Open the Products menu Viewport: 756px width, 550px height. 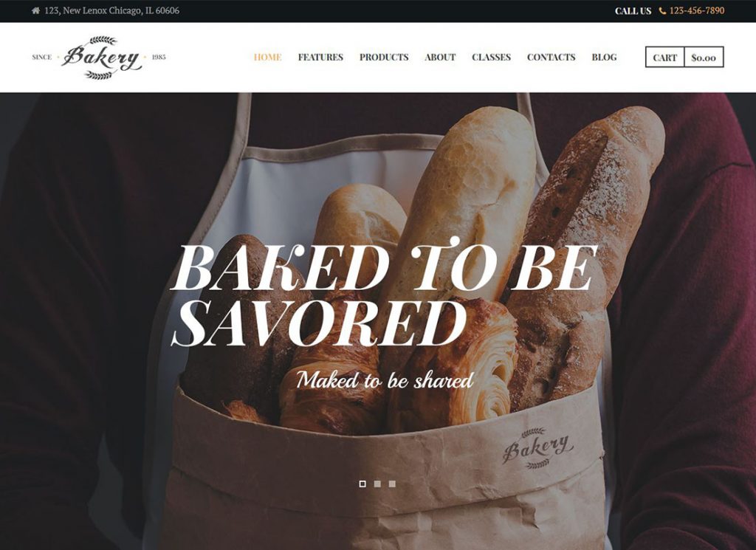(x=384, y=58)
